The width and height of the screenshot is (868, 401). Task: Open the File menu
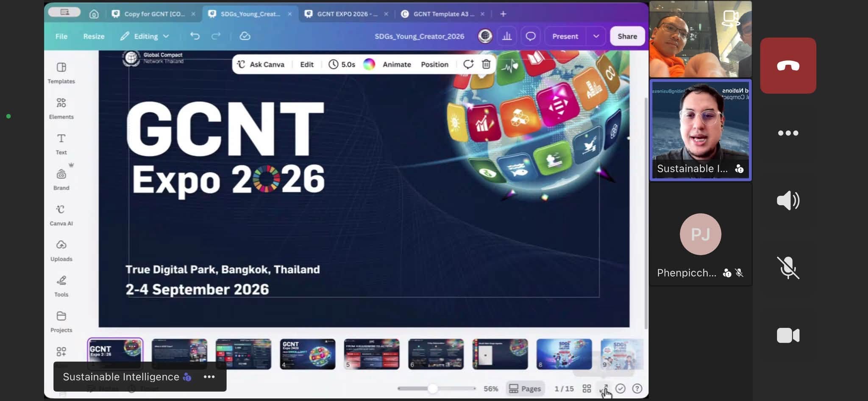point(61,36)
